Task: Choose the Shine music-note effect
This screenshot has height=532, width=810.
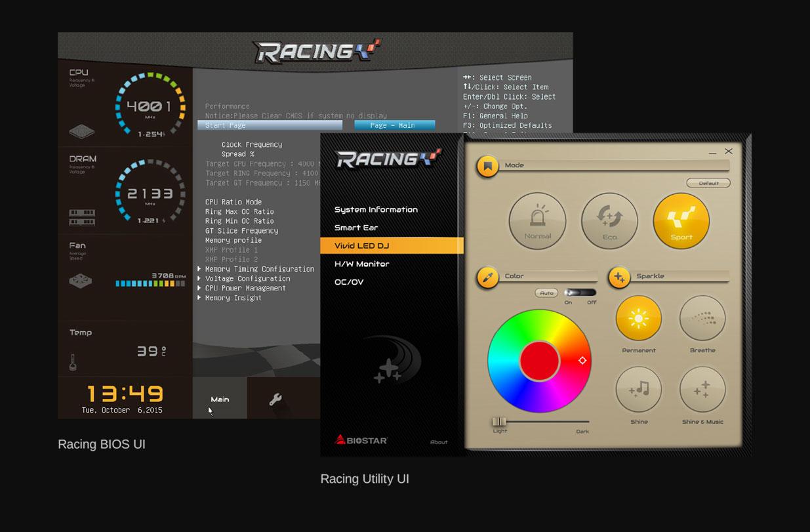Action: click(638, 389)
